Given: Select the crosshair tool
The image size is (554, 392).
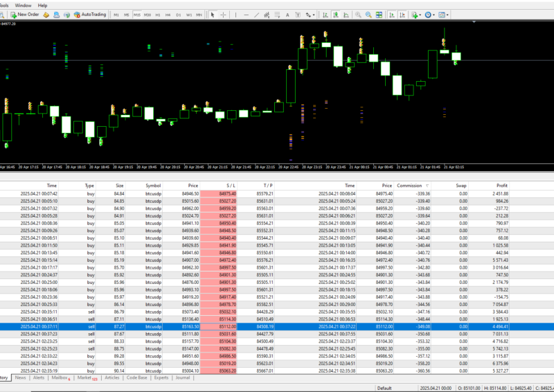Looking at the screenshot, I should pos(223,14).
